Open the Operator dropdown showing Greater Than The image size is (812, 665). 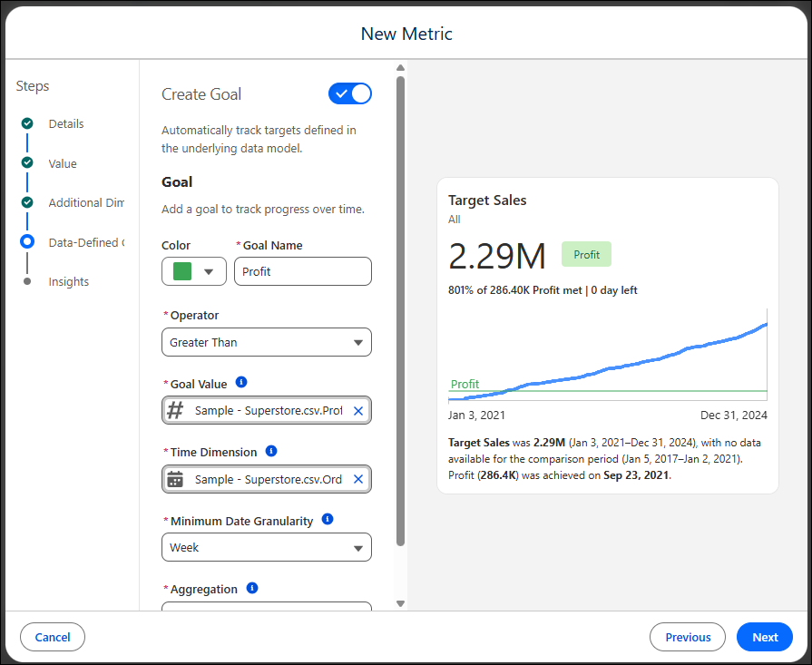pos(267,342)
